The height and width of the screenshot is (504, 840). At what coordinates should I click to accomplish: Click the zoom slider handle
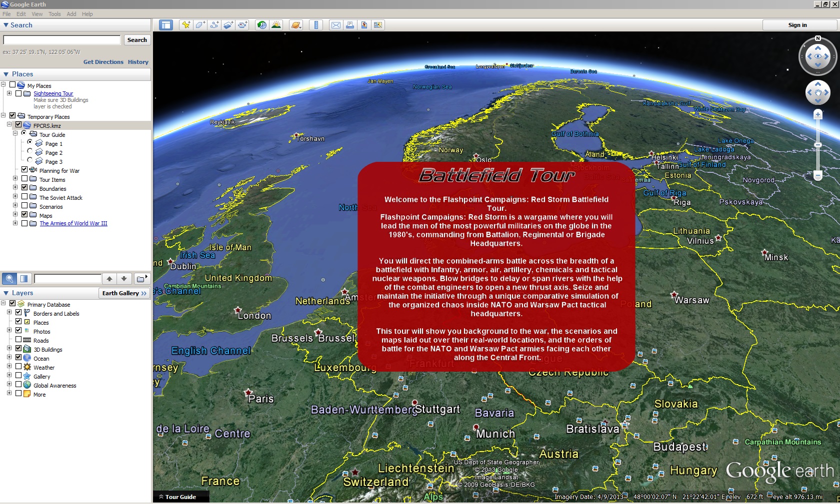[818, 145]
